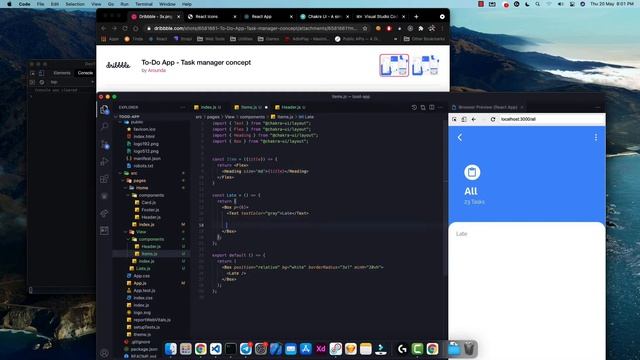
Task: Open Footer.js in the Explorer
Action: click(150, 210)
